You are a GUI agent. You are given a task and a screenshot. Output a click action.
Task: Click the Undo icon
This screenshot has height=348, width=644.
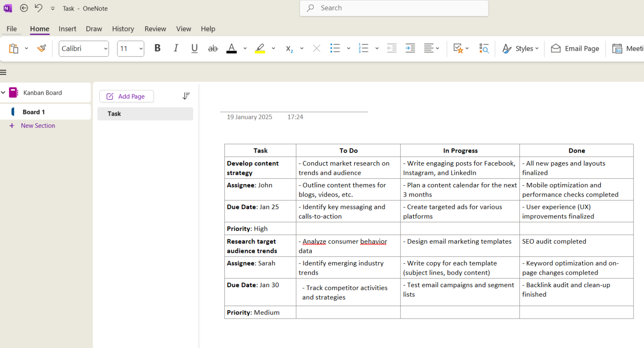tap(38, 8)
